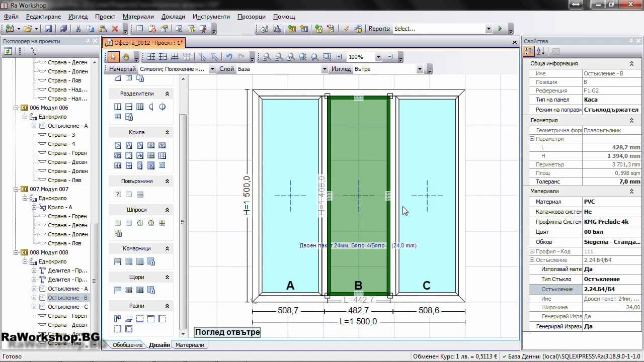Click the alphabetical A-Z sort icon in Свойства
This screenshot has height=362, width=644.
pyautogui.click(x=541, y=51)
